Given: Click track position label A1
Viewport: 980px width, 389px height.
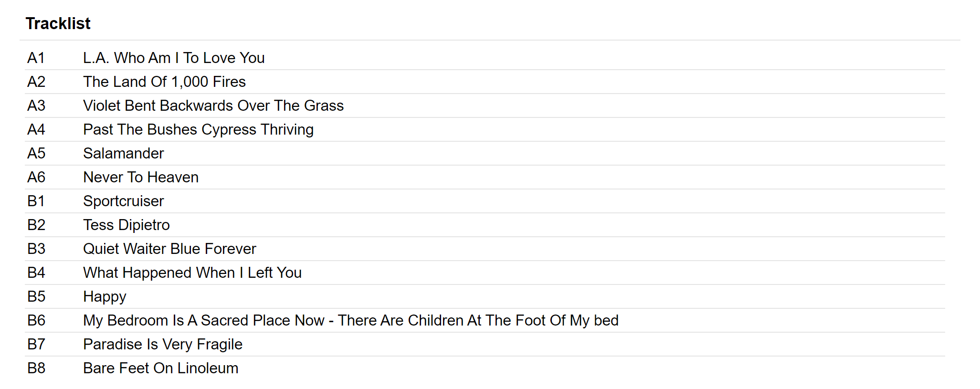Looking at the screenshot, I should (36, 58).
